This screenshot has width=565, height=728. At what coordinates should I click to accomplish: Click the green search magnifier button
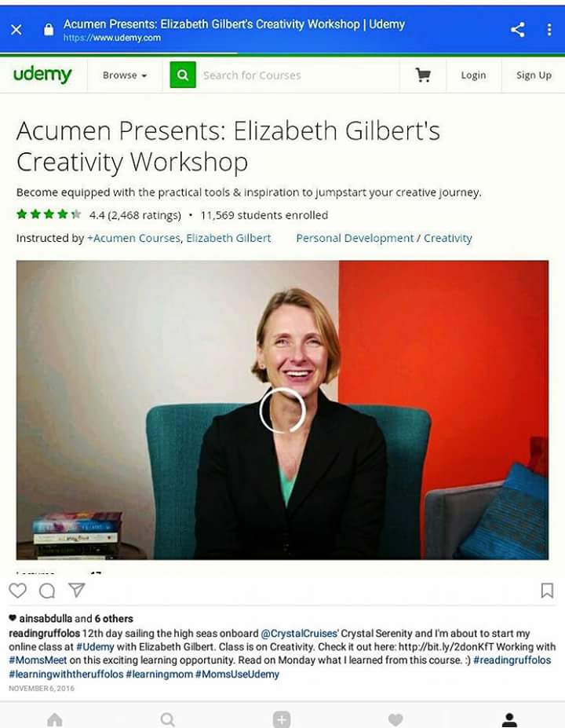[183, 75]
